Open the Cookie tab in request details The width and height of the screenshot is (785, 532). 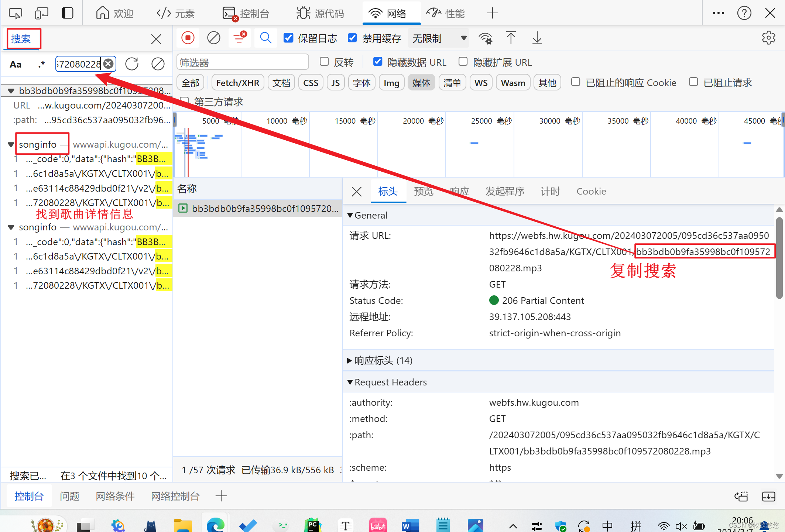591,191
